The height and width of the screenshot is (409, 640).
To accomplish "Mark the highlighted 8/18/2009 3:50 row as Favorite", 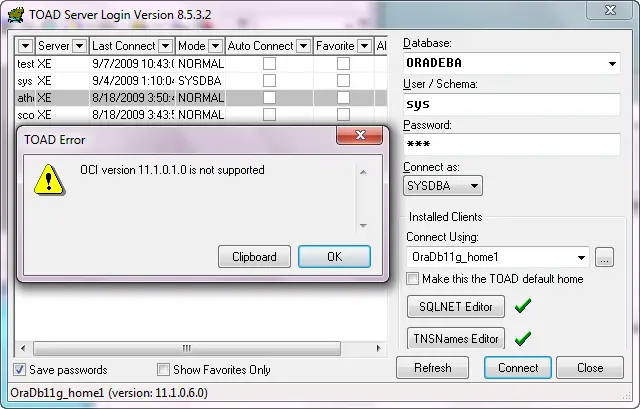I will point(343,98).
